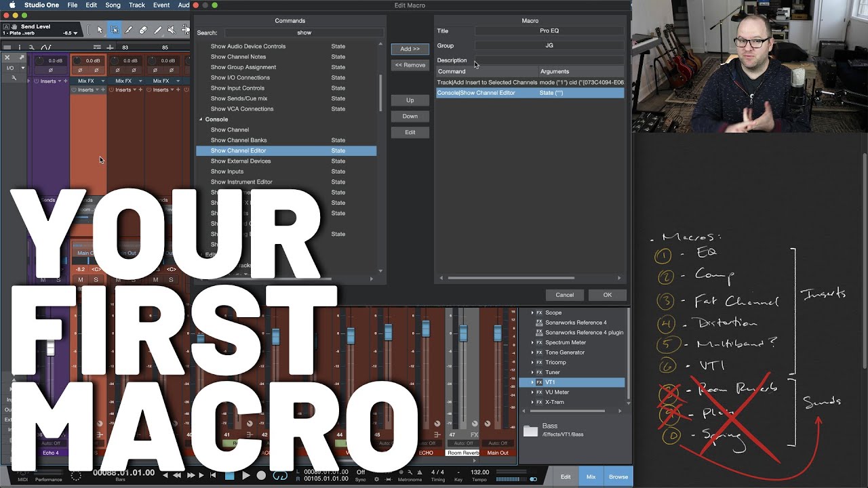Open the Song menu

[x=113, y=5]
